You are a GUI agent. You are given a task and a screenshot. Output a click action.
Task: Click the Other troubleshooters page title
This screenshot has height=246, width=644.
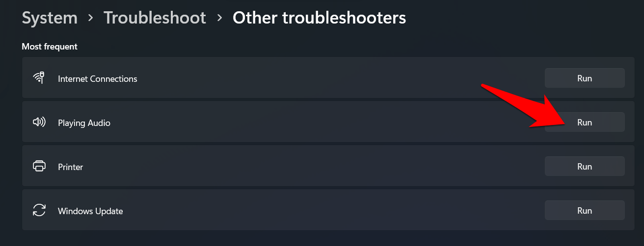pyautogui.click(x=319, y=18)
